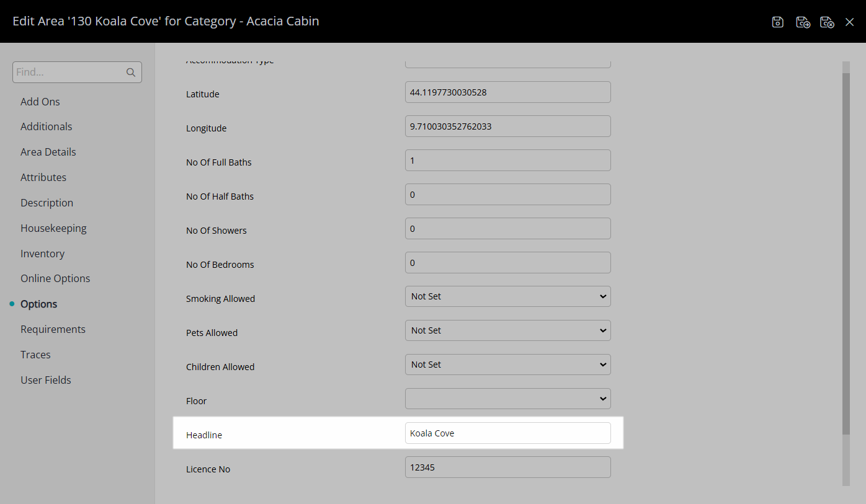Open the Requirements section

pyautogui.click(x=53, y=329)
